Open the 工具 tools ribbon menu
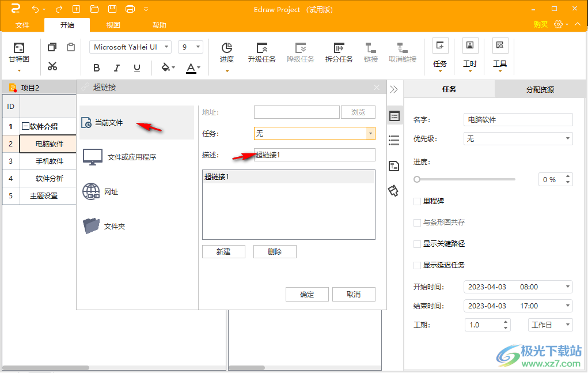 [x=500, y=55]
